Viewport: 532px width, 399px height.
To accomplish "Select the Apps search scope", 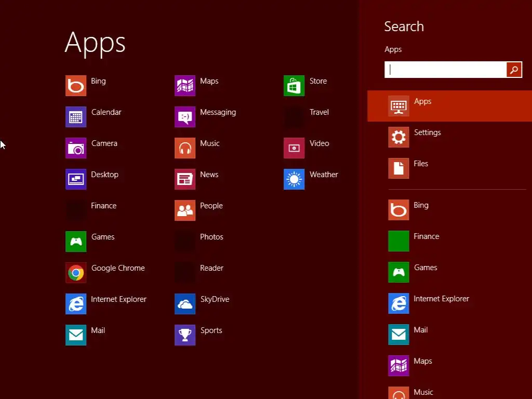I will 449,106.
